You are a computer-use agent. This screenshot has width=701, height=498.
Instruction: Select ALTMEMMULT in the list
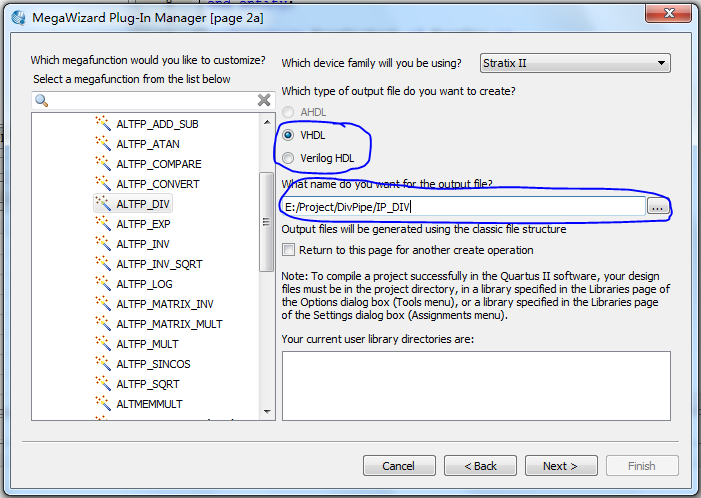point(149,404)
